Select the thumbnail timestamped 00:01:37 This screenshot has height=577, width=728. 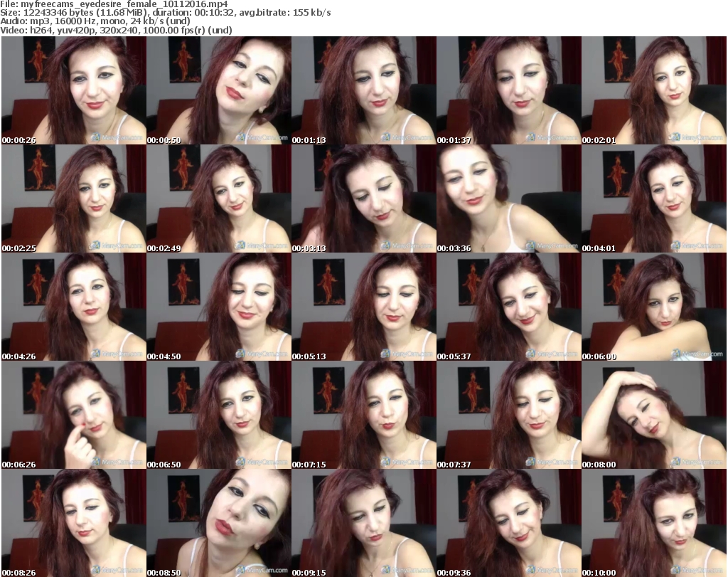(x=508, y=90)
